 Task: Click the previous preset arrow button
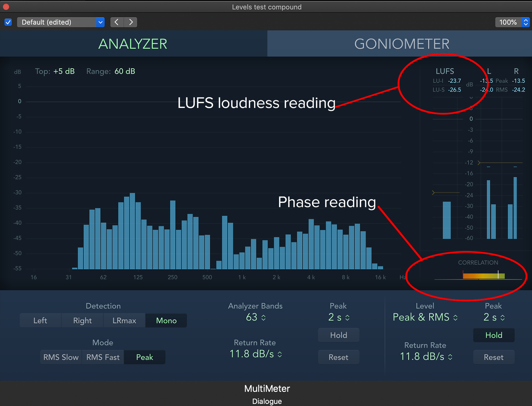117,22
